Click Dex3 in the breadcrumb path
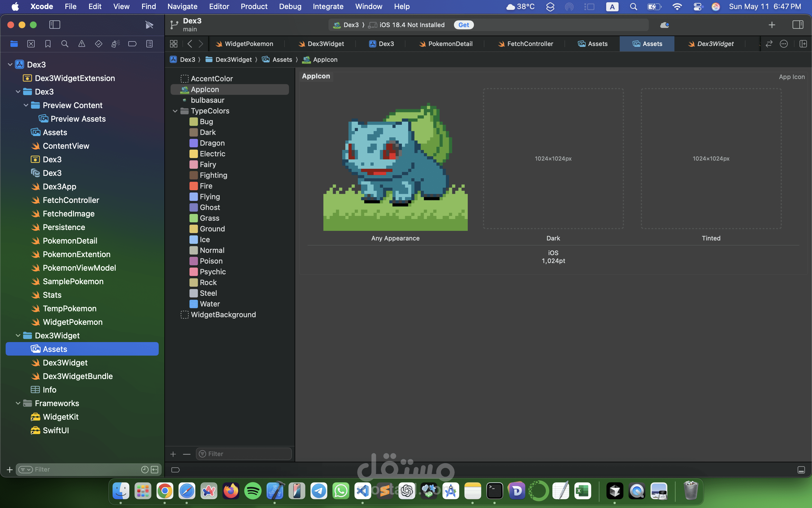The width and height of the screenshot is (812, 508). [182, 60]
